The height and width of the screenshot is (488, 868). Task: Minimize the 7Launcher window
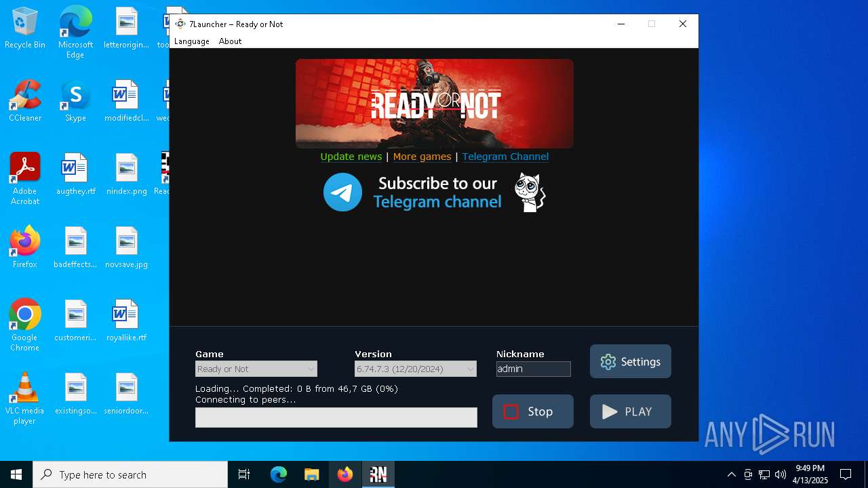[620, 24]
